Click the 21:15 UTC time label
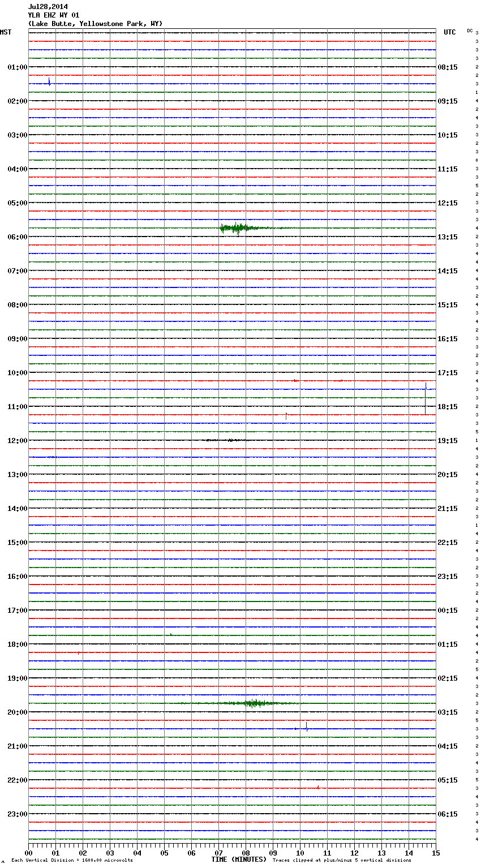Image resolution: width=481 pixels, height=868 pixels. [448, 509]
